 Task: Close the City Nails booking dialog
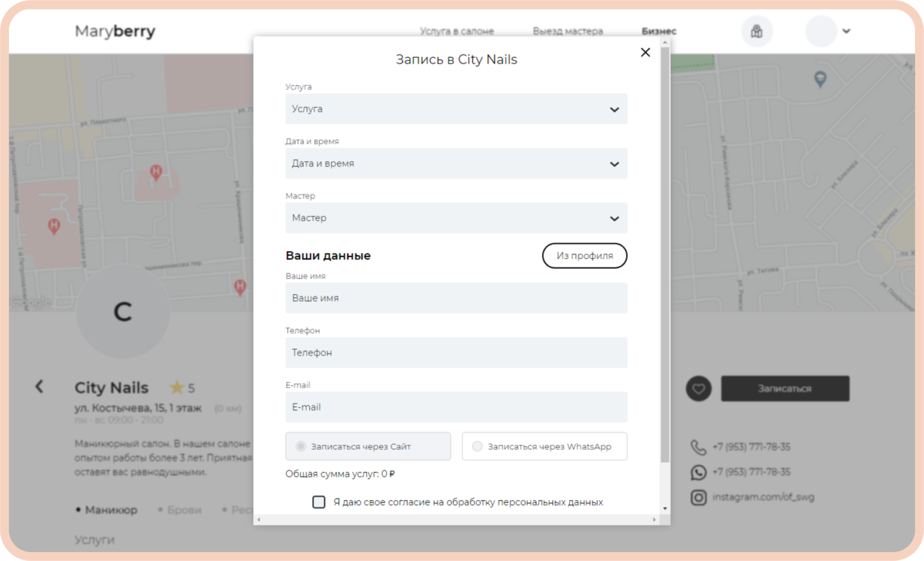[x=645, y=52]
